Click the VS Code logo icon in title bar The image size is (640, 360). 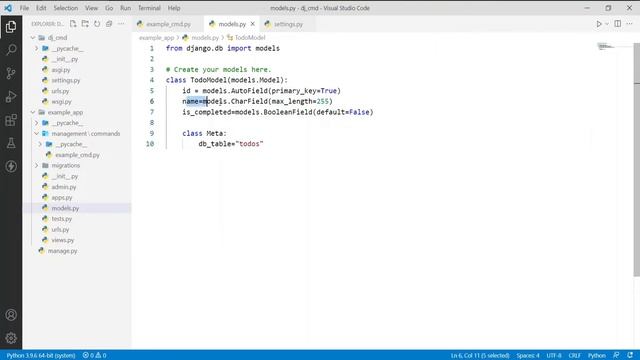point(8,8)
